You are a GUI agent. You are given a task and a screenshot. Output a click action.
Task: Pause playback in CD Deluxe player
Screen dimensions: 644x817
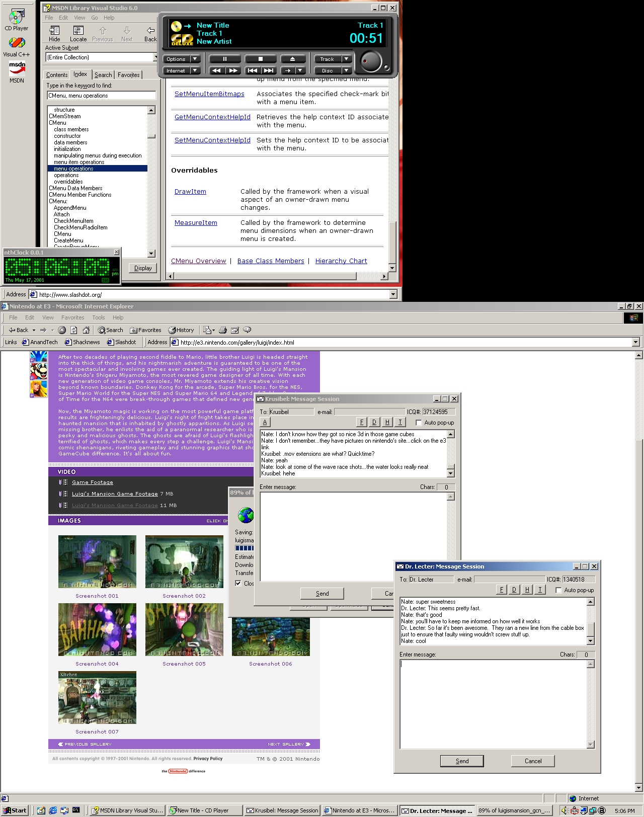(225, 59)
